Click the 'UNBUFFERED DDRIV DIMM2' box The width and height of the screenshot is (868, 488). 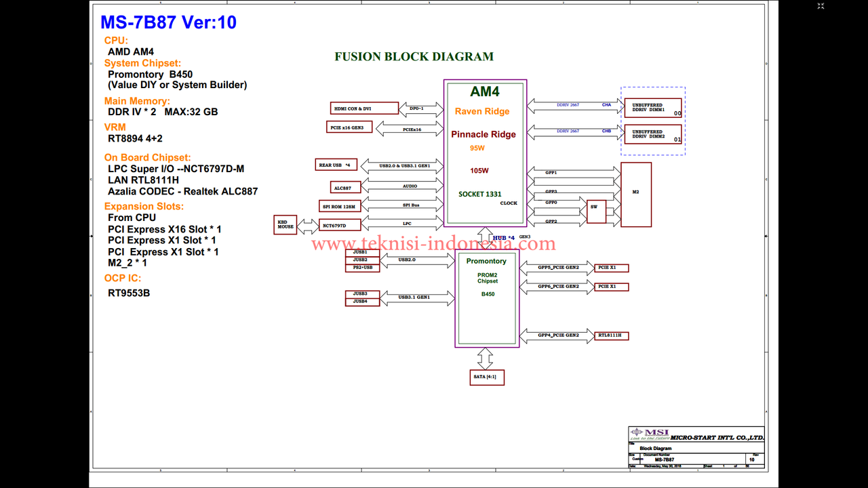click(653, 134)
